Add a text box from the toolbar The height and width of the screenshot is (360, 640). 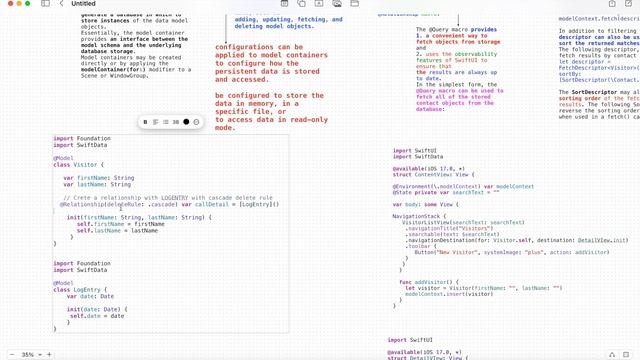tap(319, 3)
